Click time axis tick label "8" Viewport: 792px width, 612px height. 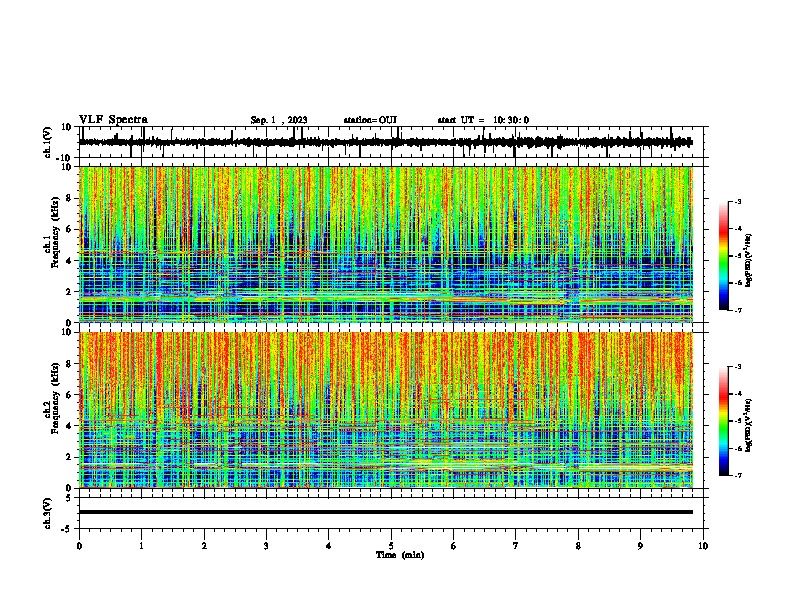pos(578,546)
